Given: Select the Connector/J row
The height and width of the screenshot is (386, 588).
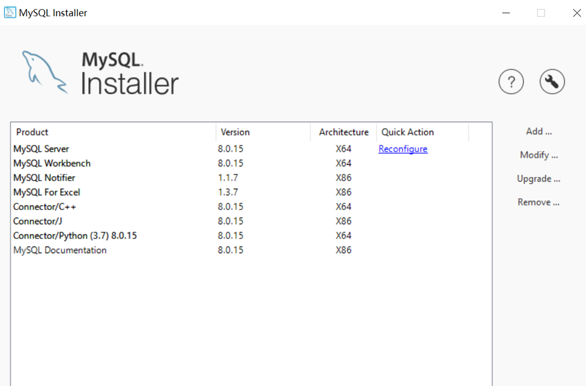Looking at the screenshot, I should (251, 221).
